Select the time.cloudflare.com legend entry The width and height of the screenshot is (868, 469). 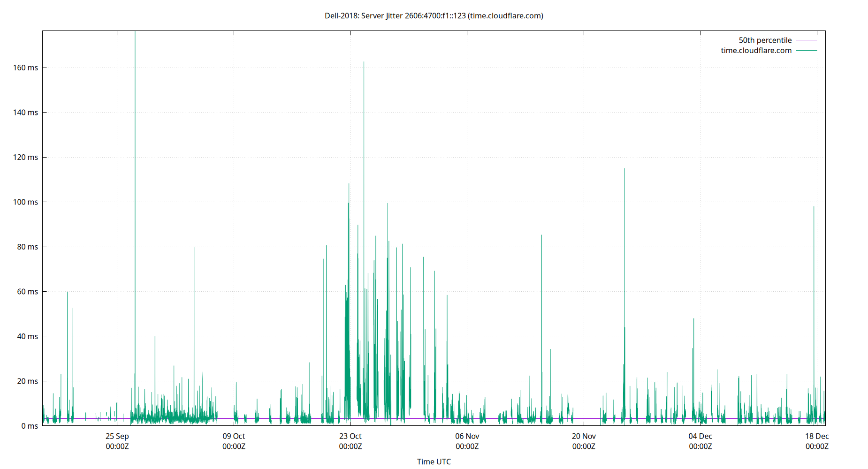[756, 50]
